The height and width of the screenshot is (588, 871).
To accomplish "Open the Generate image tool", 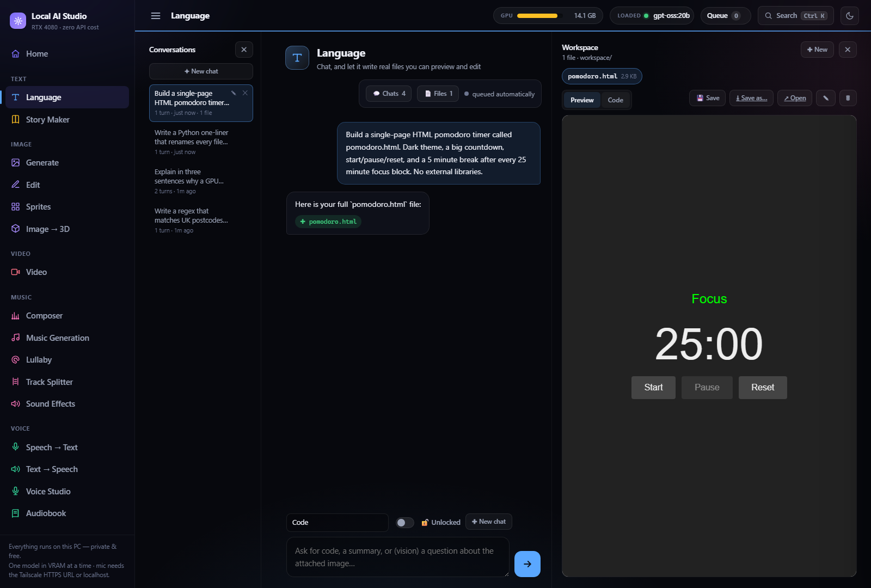I will (x=67, y=163).
